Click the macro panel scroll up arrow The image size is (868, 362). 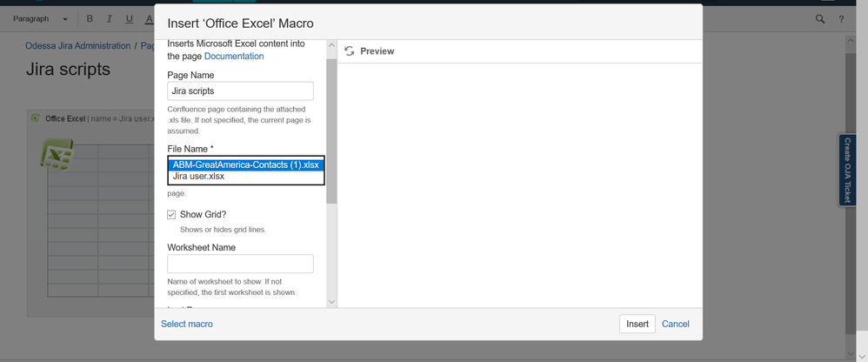pos(331,45)
